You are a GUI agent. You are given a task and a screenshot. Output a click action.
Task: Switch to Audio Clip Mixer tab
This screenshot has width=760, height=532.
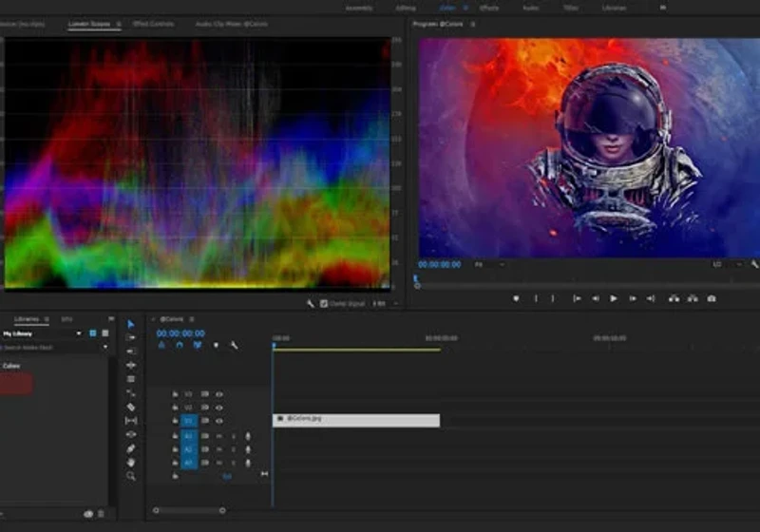tap(231, 24)
